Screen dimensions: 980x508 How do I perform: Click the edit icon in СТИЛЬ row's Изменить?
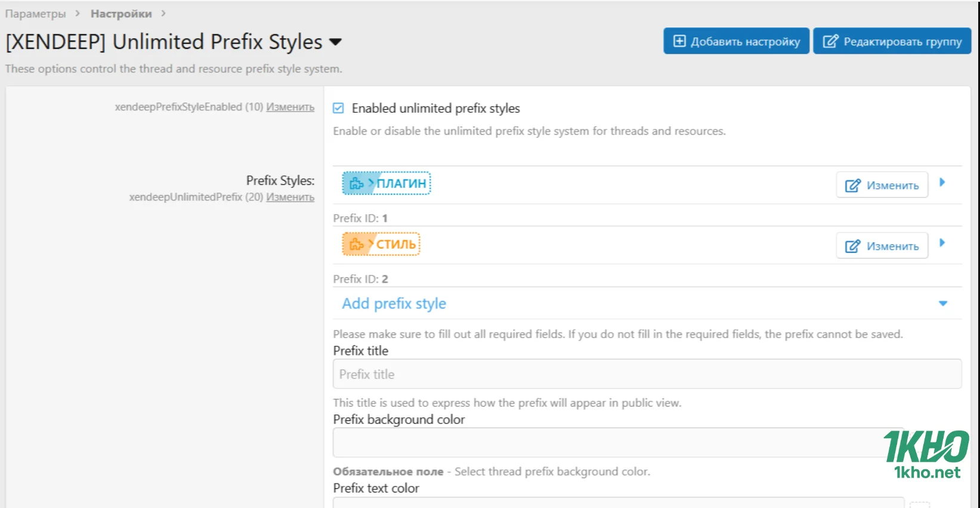(853, 246)
